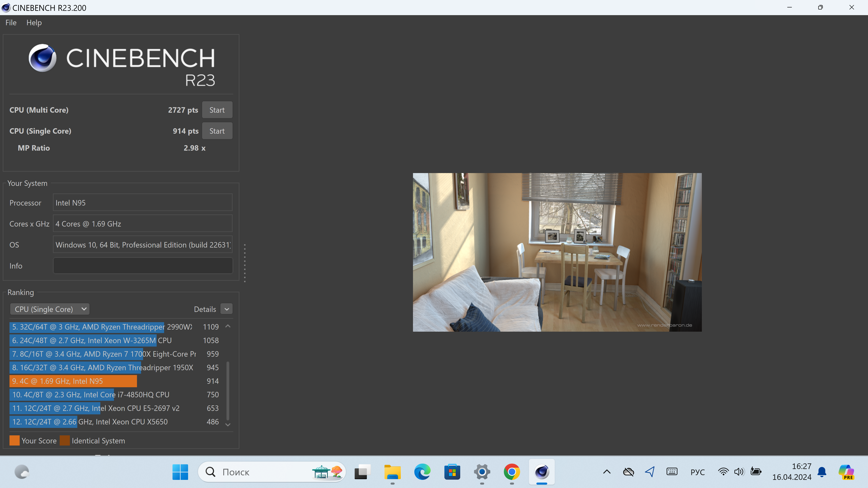Image resolution: width=868 pixels, height=488 pixels.
Task: Click the Cinebench taskbar icon
Action: pos(542,472)
